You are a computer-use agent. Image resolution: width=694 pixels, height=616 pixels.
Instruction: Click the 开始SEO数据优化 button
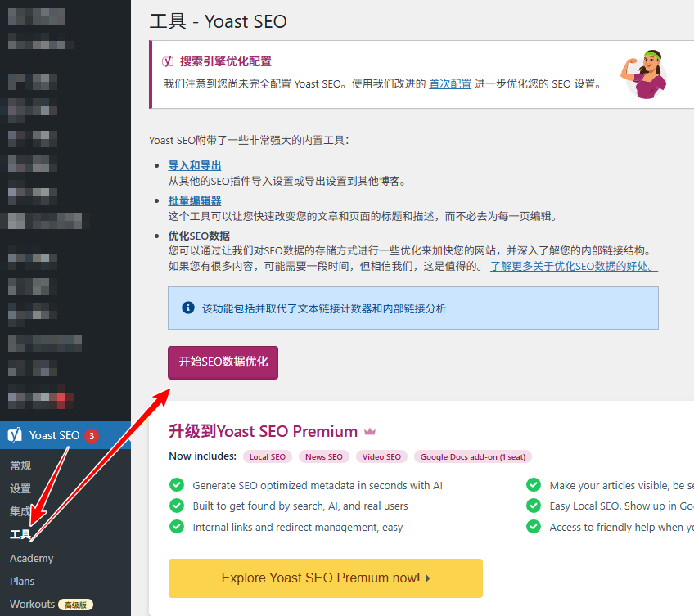tap(223, 361)
